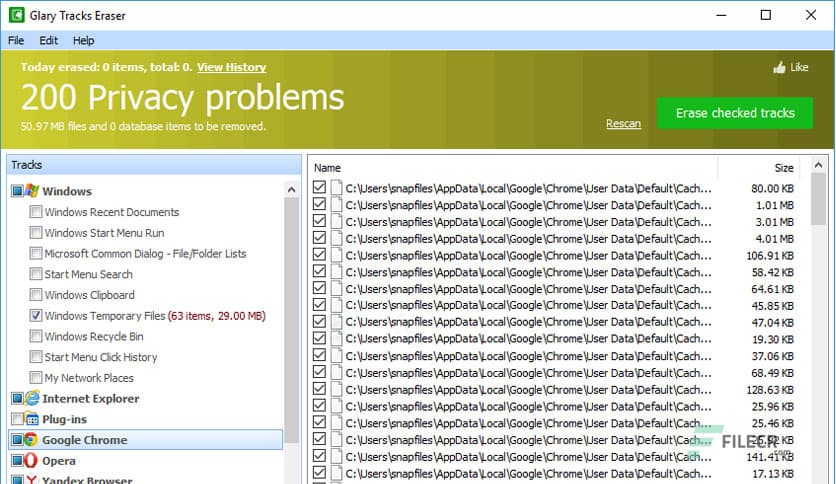Image resolution: width=836 pixels, height=484 pixels.
Task: Tick the Start Menu Search checkbox
Action: [x=36, y=274]
